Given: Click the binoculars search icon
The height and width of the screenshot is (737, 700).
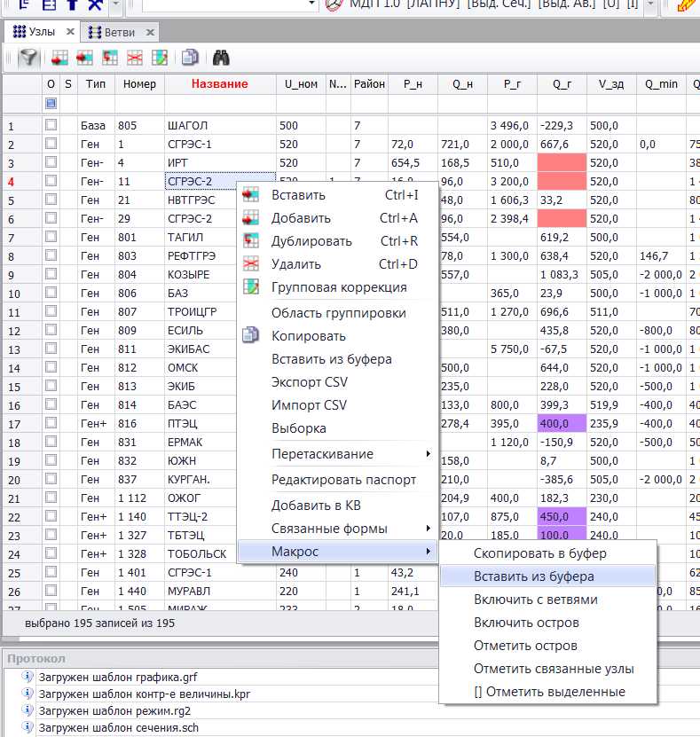Looking at the screenshot, I should click(221, 58).
